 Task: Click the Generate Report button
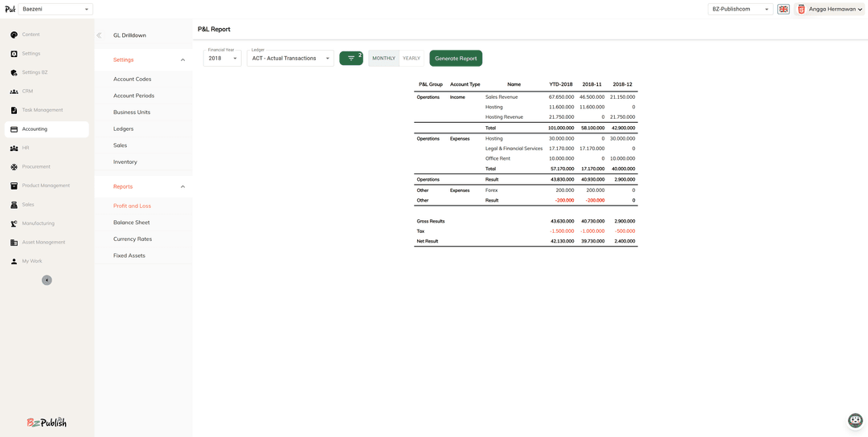pos(456,59)
